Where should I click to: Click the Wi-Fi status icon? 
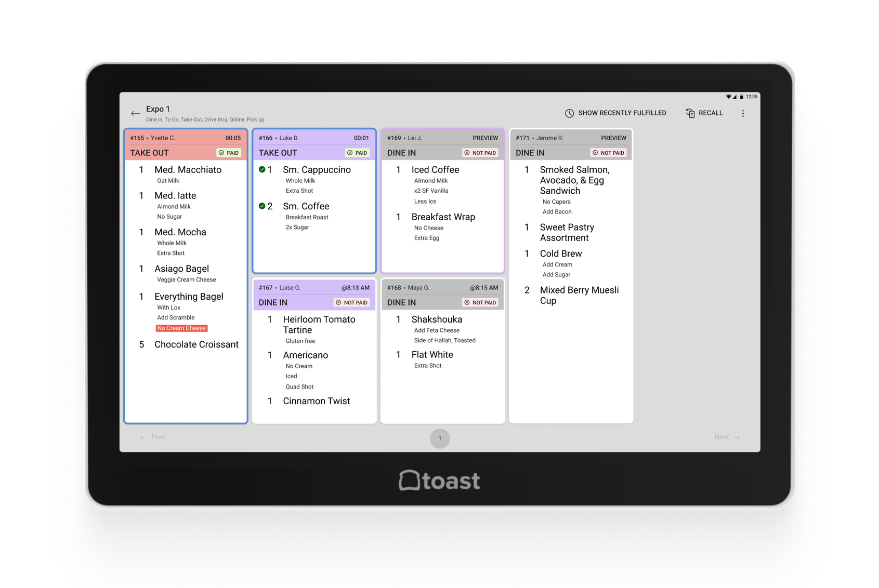(x=728, y=97)
